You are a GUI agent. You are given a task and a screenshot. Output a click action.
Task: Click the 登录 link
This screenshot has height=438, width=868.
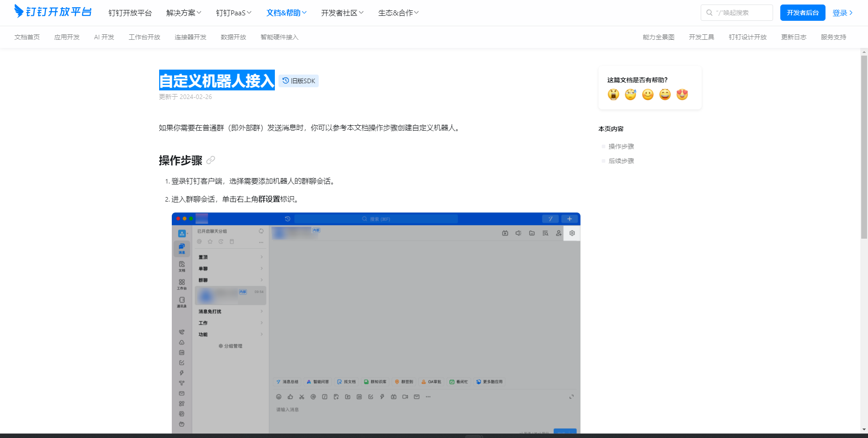point(843,13)
